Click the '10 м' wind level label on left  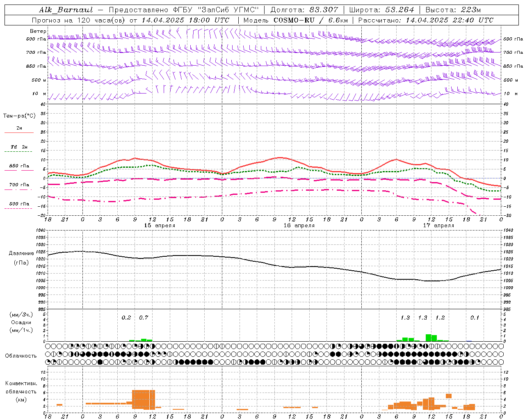point(39,94)
